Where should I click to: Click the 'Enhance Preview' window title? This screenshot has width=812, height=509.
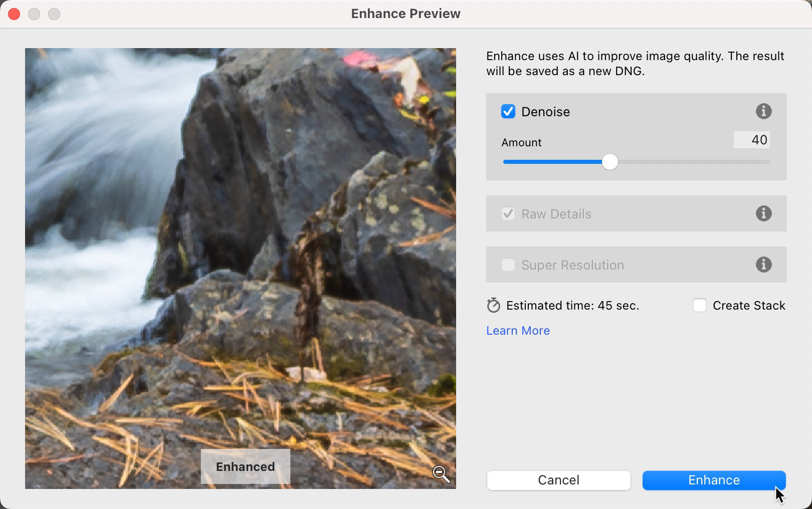[x=405, y=14]
